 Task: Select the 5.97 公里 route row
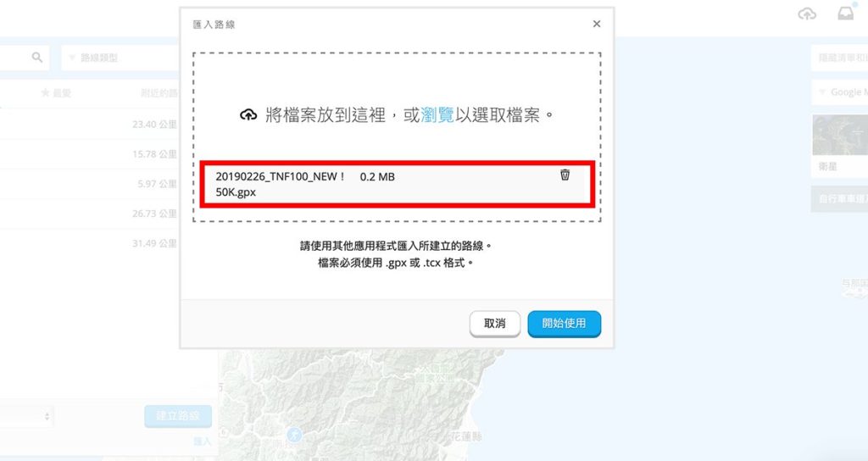[90, 184]
